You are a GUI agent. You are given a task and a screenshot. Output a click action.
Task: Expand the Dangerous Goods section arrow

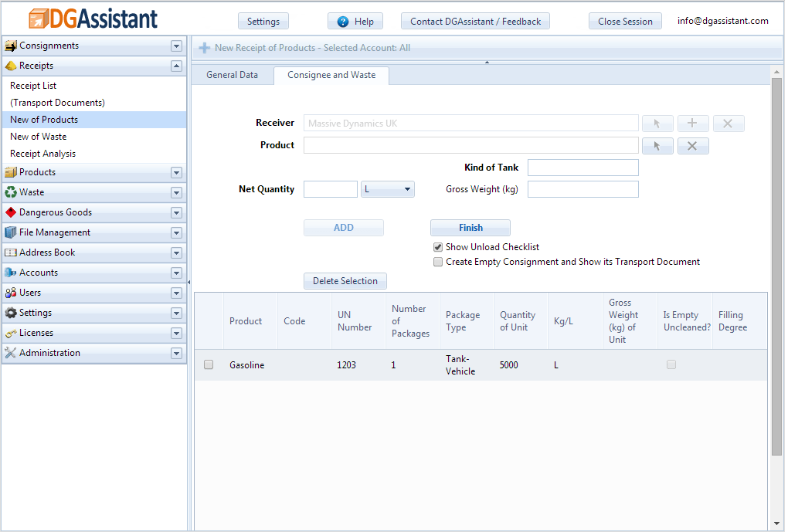point(176,213)
